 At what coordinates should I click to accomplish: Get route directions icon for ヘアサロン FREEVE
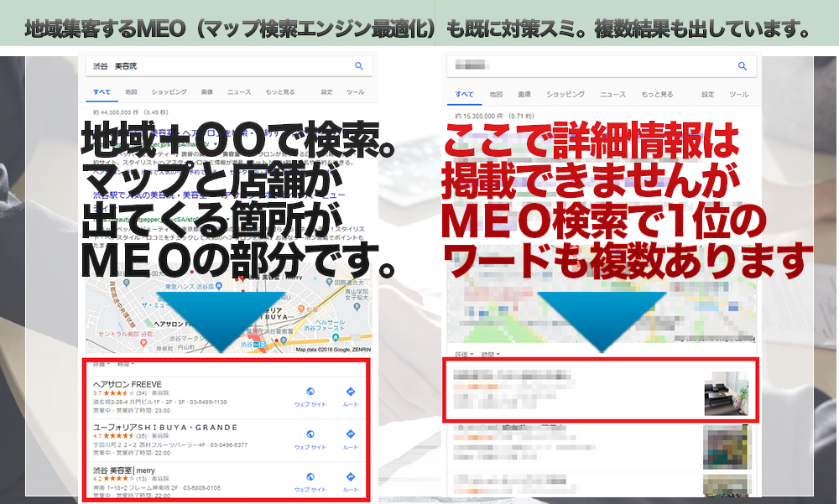coord(350,392)
